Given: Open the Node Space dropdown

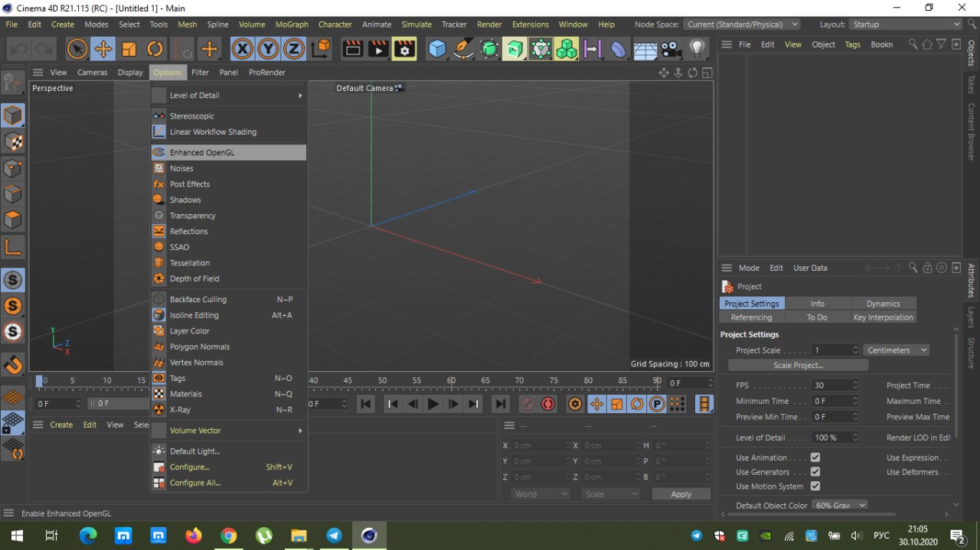Looking at the screenshot, I should point(741,24).
